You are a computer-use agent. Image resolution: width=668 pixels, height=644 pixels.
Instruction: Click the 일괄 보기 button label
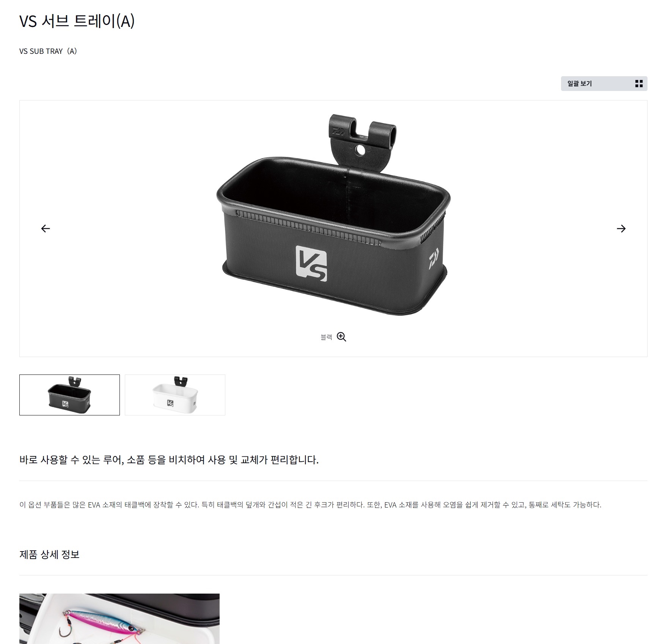pos(579,84)
